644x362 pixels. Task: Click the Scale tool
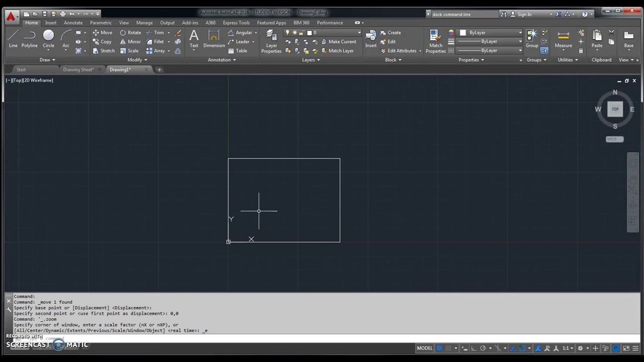coord(129,51)
